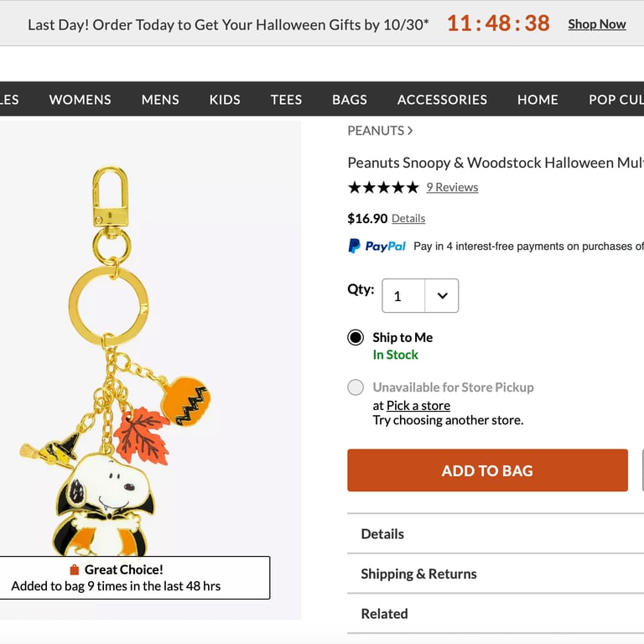Open the Womens menu

80,99
